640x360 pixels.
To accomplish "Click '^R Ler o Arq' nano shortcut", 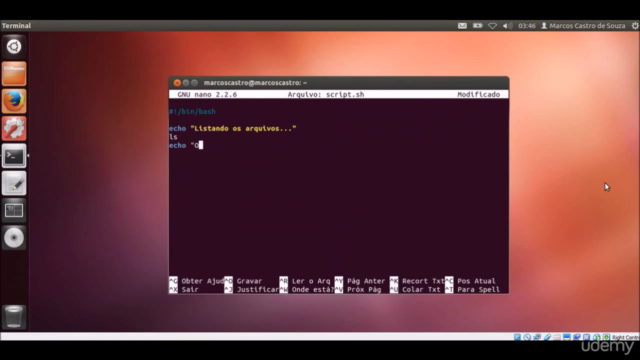I will 305,281.
